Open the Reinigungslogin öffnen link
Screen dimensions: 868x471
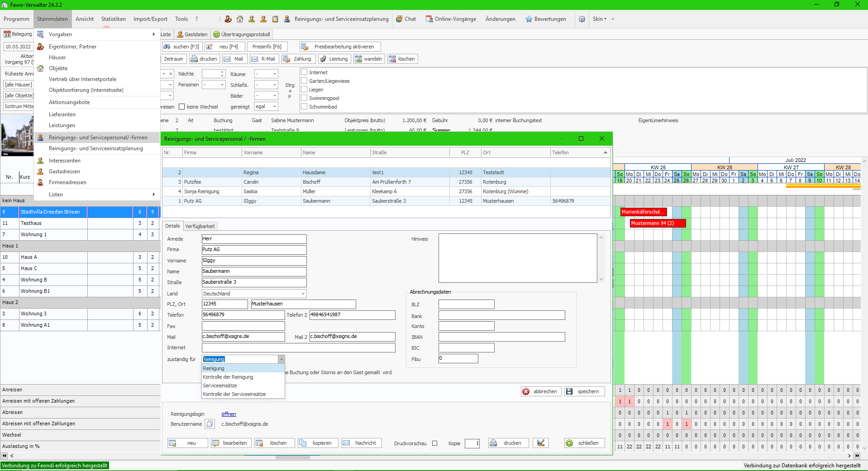click(229, 414)
